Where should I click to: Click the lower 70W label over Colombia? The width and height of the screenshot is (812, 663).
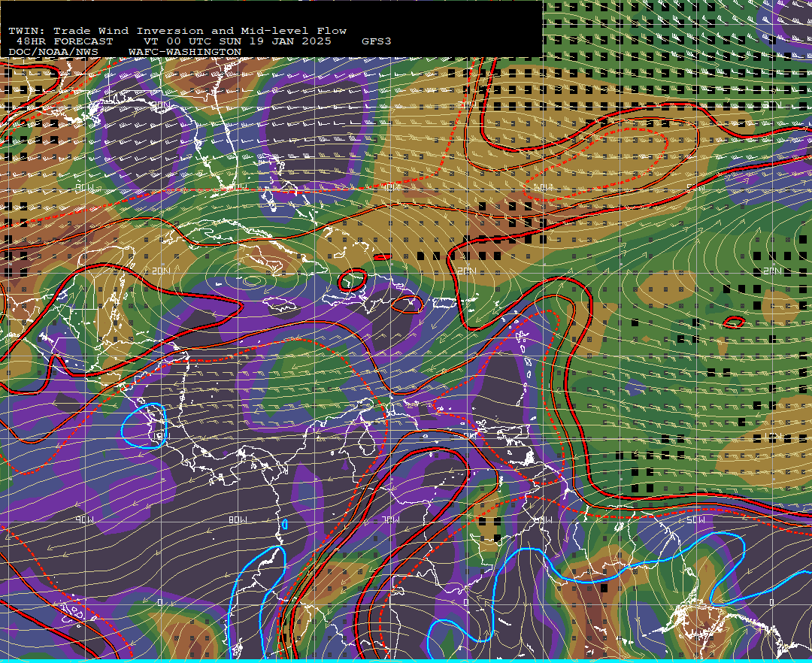tap(390, 519)
